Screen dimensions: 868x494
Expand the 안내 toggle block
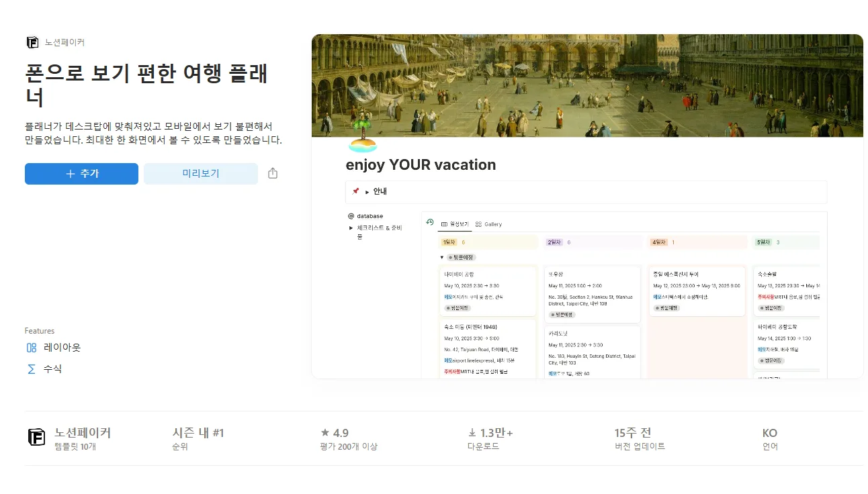pyautogui.click(x=367, y=192)
